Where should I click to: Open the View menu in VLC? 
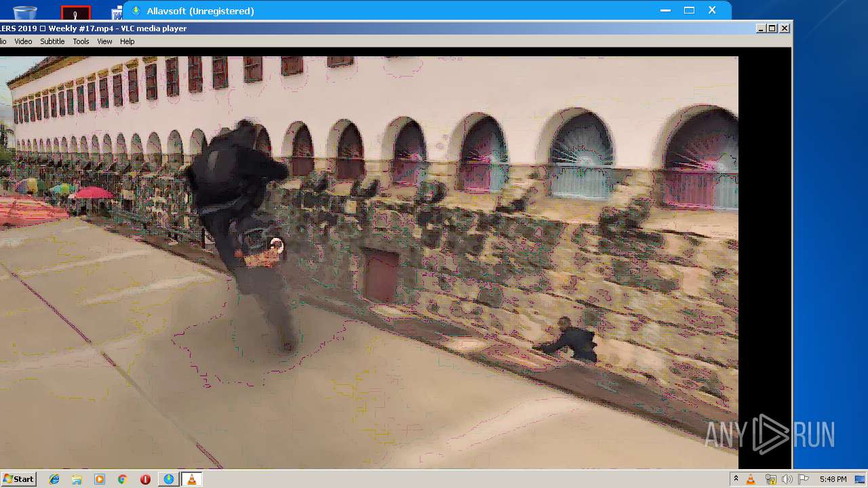tap(104, 41)
